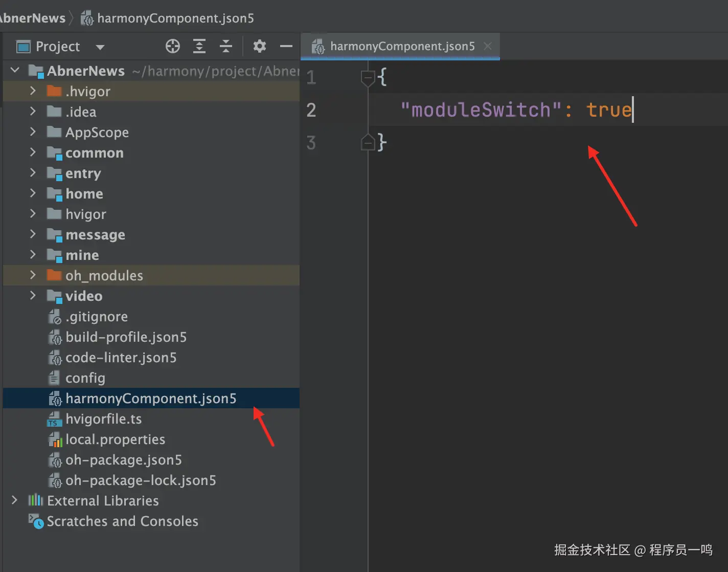Click the home module folder icon

[54, 194]
